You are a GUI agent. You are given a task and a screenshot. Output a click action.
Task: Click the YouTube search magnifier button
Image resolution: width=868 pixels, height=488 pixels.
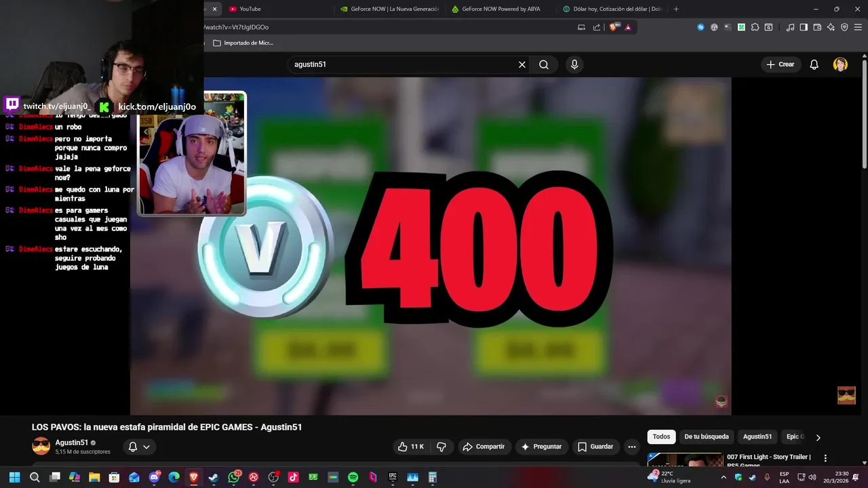coord(544,64)
